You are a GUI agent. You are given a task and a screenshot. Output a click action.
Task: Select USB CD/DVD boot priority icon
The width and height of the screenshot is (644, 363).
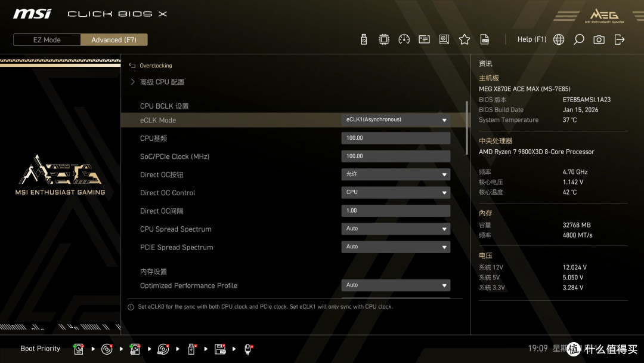point(163,349)
